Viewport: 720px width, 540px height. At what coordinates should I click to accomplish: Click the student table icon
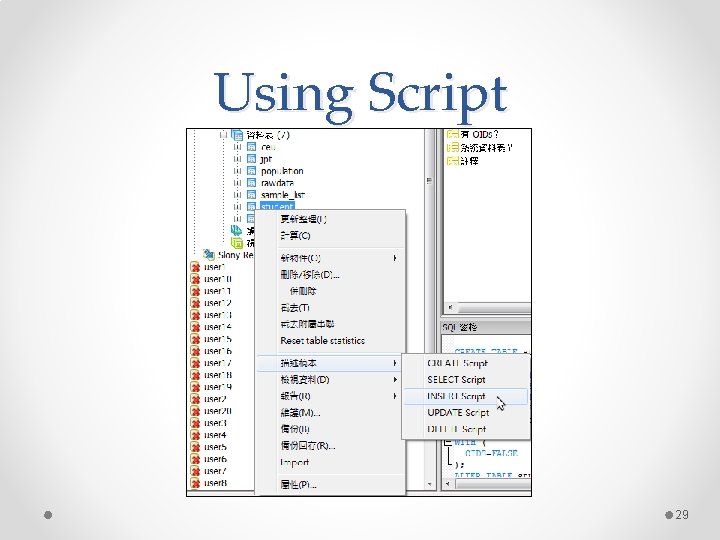coord(251,207)
